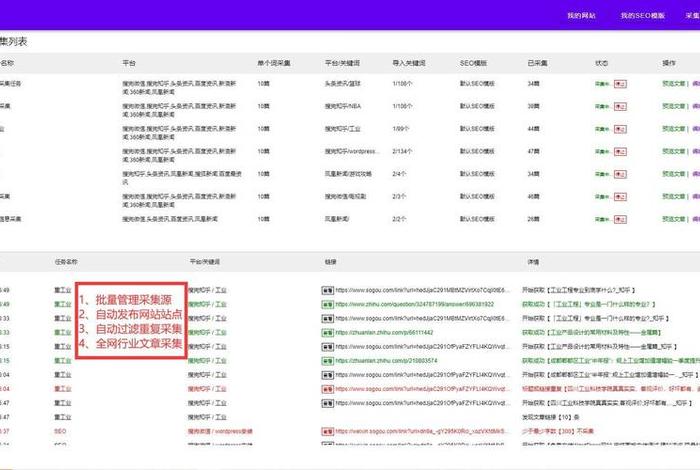This screenshot has height=470, width=700.
Task: Open 预览文章 for the 搜狗知乎/工业 task row
Action: tap(674, 129)
